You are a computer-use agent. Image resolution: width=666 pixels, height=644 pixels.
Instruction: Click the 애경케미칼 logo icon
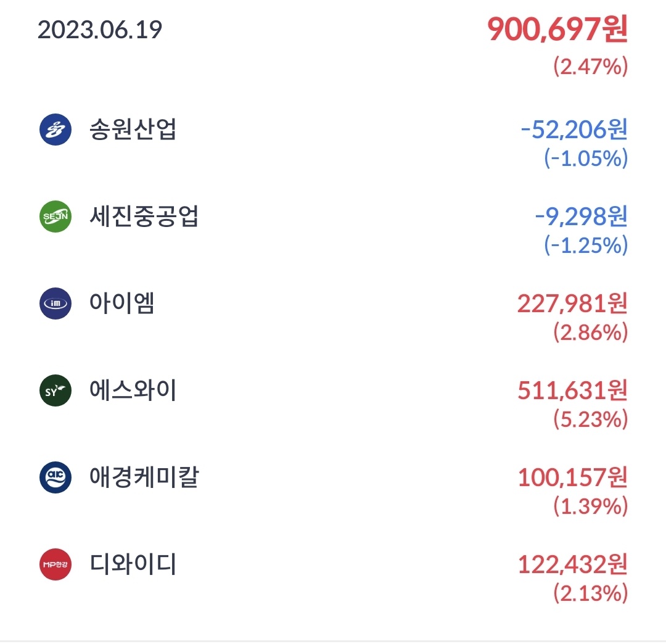[55, 477]
